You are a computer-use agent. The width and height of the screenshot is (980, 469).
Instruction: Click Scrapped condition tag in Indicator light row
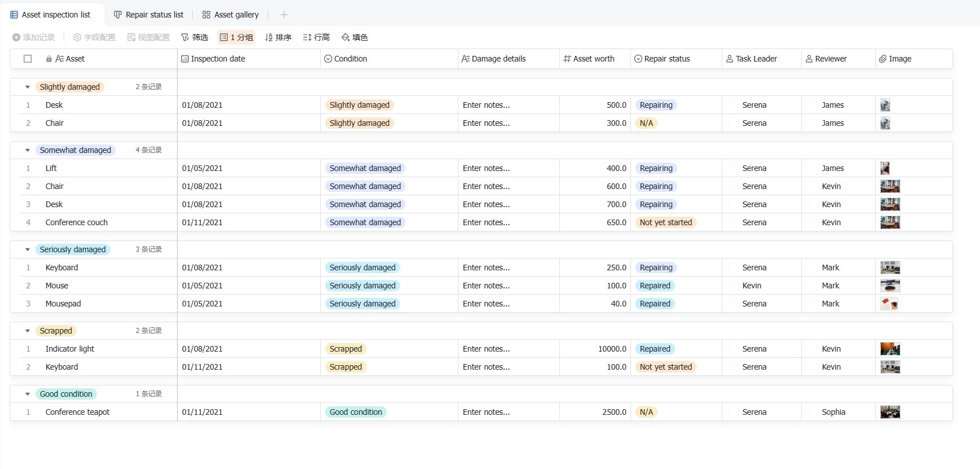(346, 349)
